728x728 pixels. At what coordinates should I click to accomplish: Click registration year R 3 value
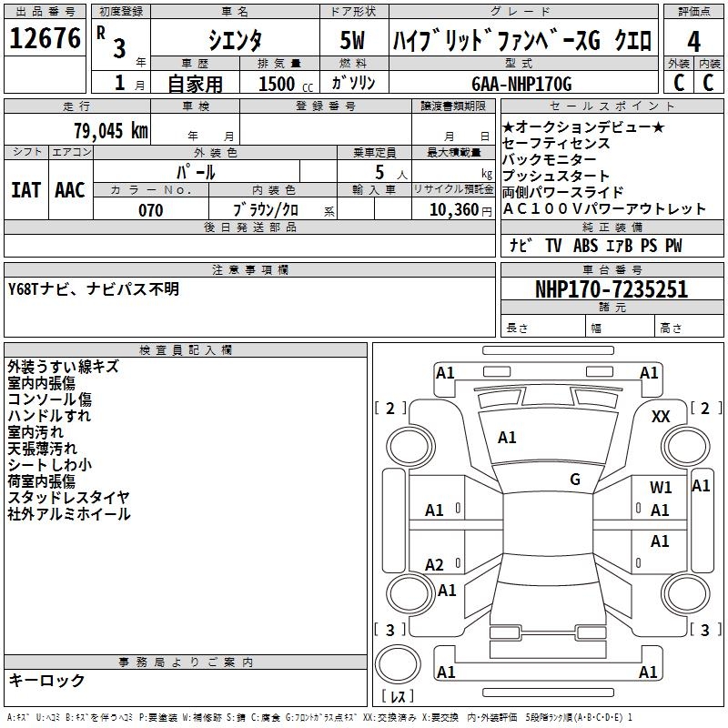pyautogui.click(x=112, y=43)
